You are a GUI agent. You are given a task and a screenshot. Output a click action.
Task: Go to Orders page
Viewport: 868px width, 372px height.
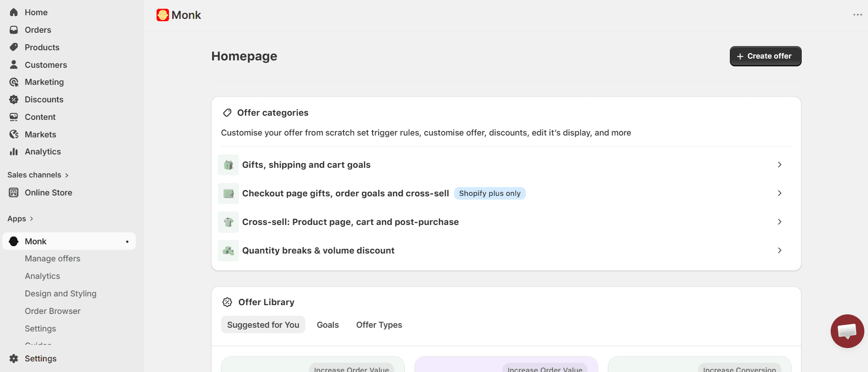38,30
